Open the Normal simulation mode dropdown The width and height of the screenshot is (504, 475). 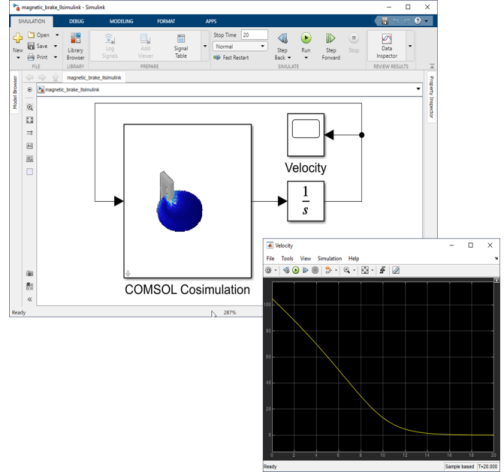click(240, 46)
